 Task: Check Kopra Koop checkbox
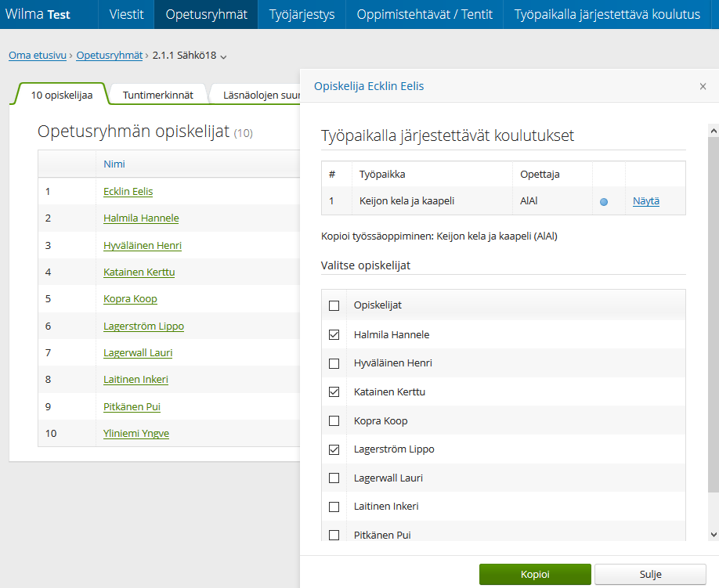[334, 420]
